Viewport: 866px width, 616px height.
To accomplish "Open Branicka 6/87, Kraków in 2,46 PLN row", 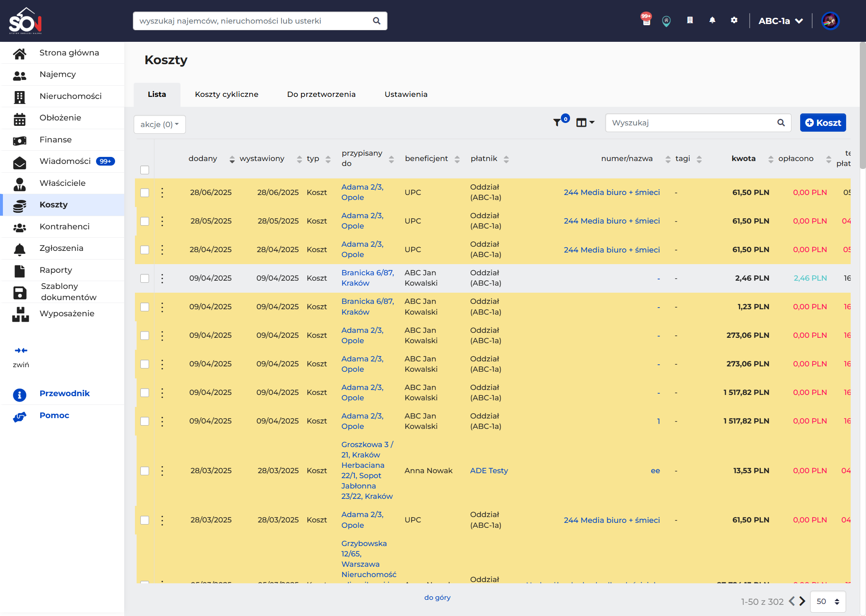I will coord(368,278).
